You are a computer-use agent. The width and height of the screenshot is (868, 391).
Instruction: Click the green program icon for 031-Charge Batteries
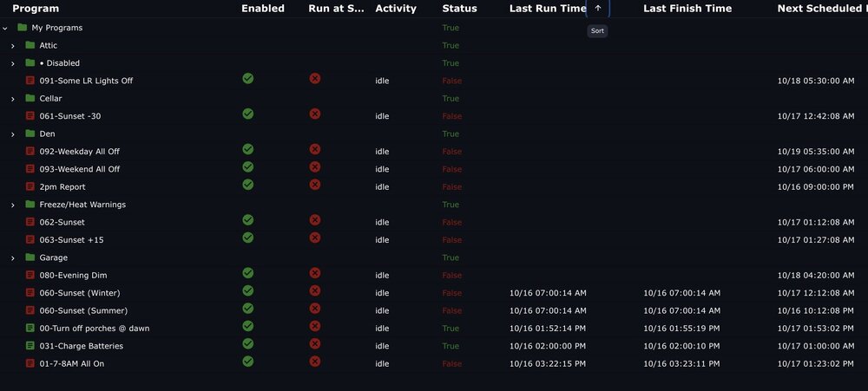[x=30, y=346]
